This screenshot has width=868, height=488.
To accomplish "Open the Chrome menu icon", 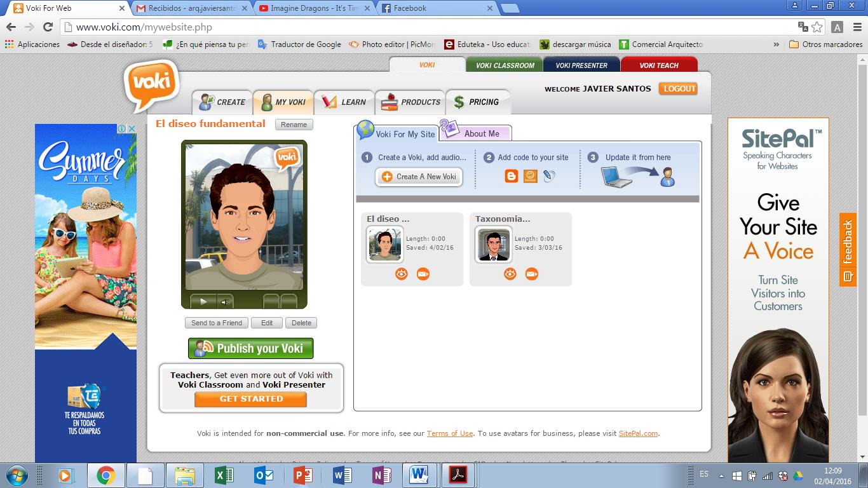I will 856,27.
